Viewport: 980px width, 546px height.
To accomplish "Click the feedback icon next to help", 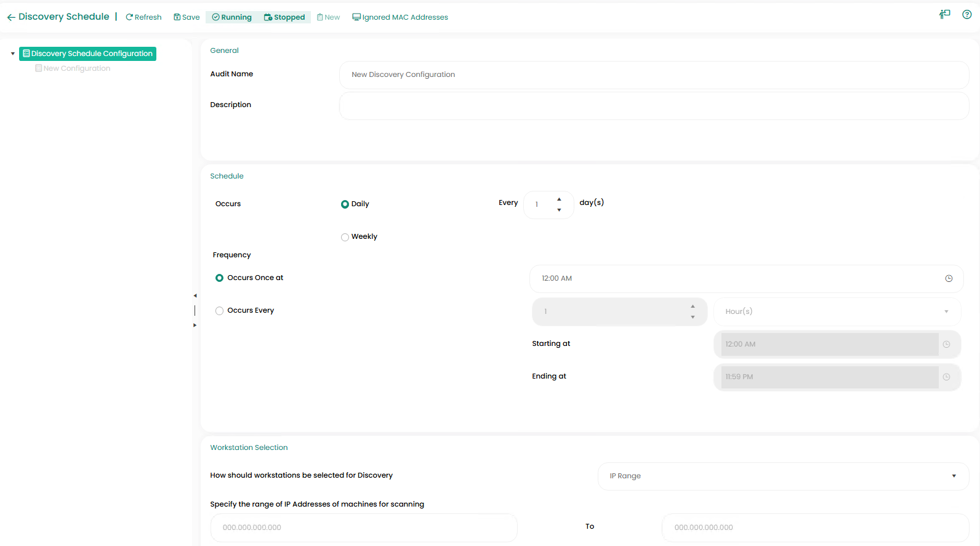I will coord(944,15).
